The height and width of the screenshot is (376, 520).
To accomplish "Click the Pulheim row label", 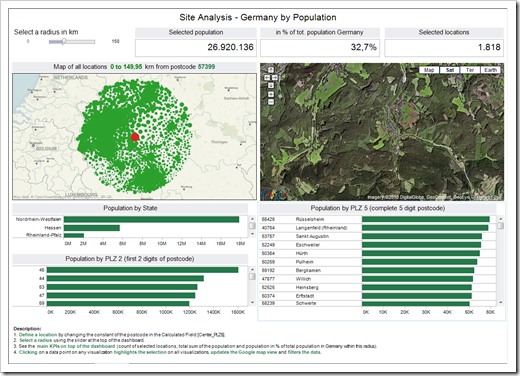I will 304,262.
